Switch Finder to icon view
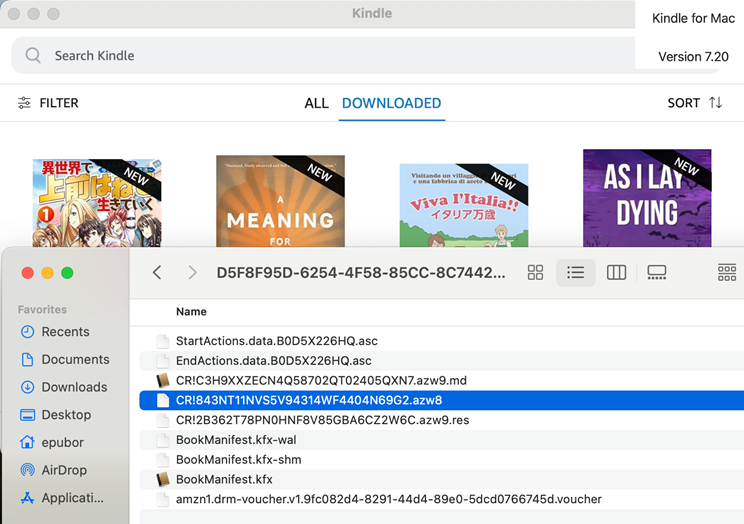Viewport: 744px width, 524px height. (x=535, y=272)
